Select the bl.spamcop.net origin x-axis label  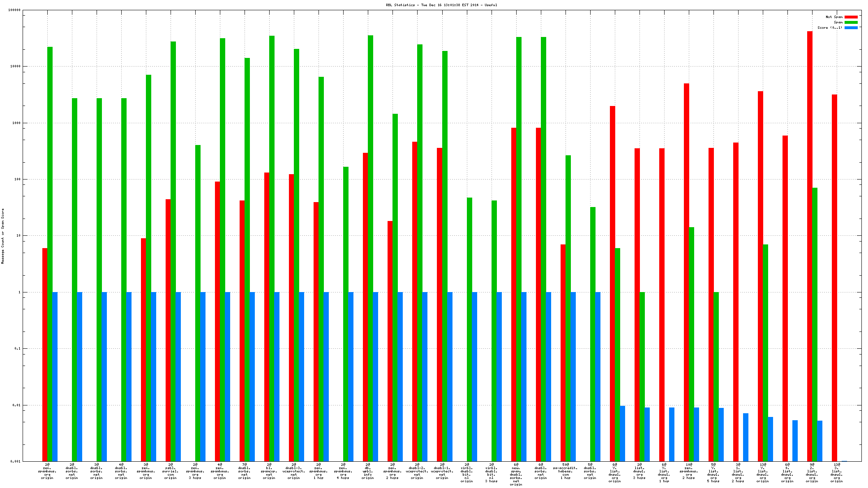tap(269, 471)
